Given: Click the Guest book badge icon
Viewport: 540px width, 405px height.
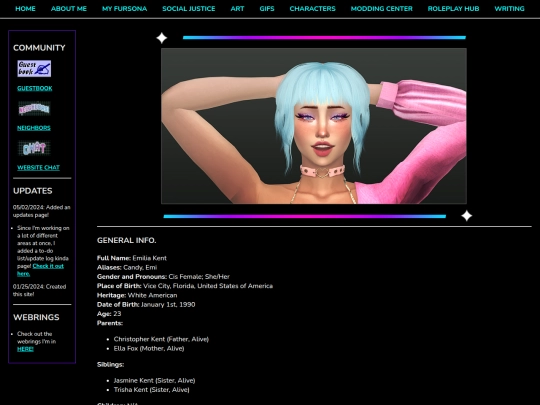Looking at the screenshot, I should tap(34, 69).
